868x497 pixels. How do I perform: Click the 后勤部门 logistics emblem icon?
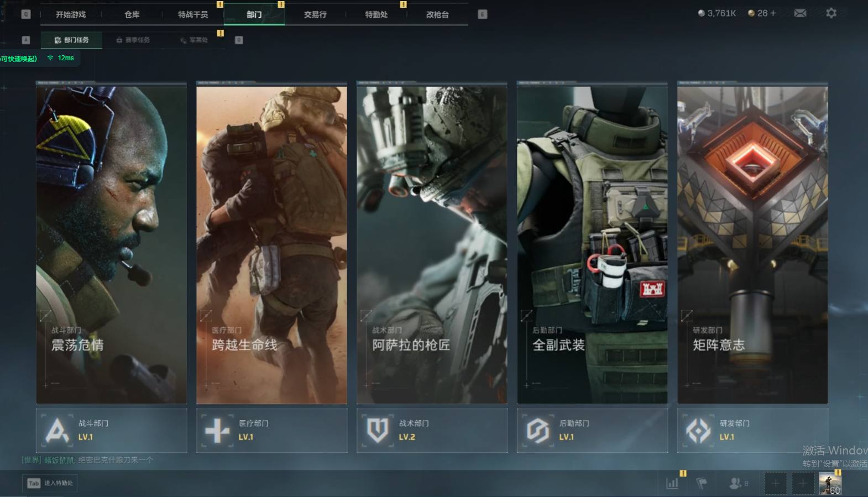coord(537,430)
